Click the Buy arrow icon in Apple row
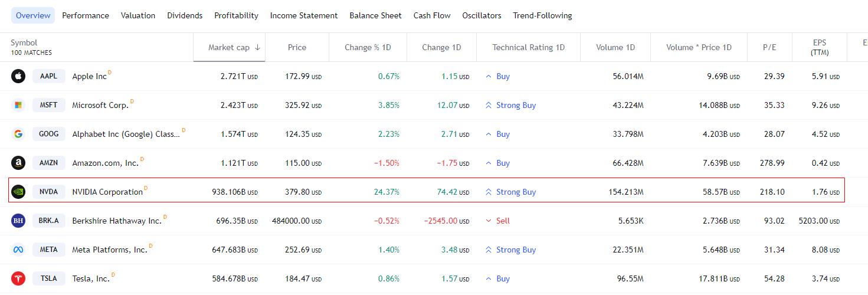 pyautogui.click(x=489, y=76)
